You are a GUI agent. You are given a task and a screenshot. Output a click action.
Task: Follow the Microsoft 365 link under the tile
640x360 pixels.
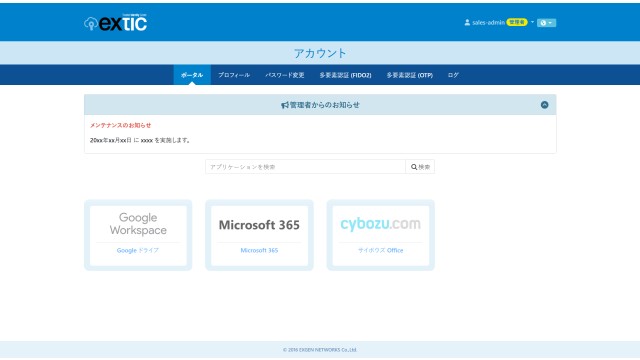tap(259, 250)
